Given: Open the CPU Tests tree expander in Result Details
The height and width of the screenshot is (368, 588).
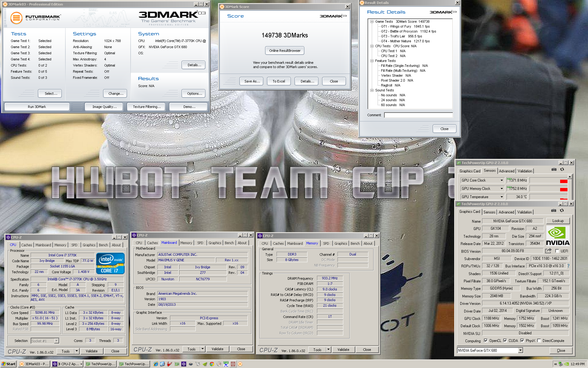Looking at the screenshot, I should click(x=372, y=46).
